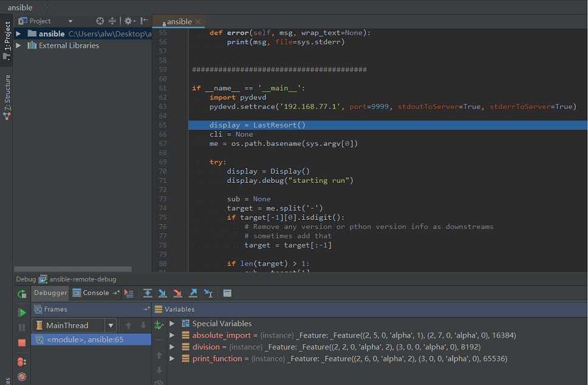
Task: Open the Evaluate Expression calculator
Action: click(x=227, y=293)
